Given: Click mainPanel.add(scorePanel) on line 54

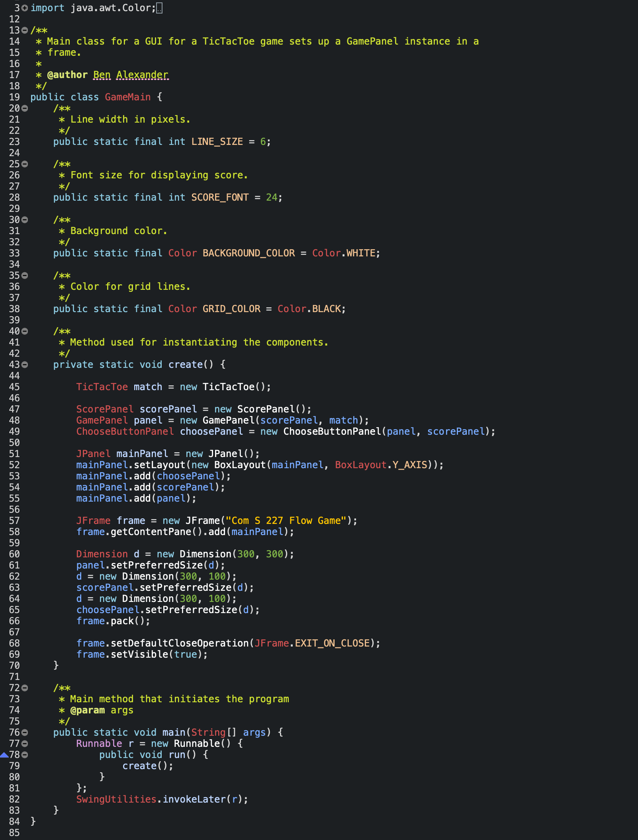Looking at the screenshot, I should [148, 487].
